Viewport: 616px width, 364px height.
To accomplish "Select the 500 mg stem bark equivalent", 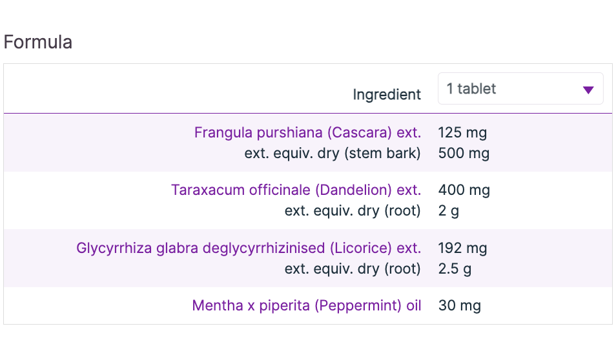I will pyautogui.click(x=464, y=154).
